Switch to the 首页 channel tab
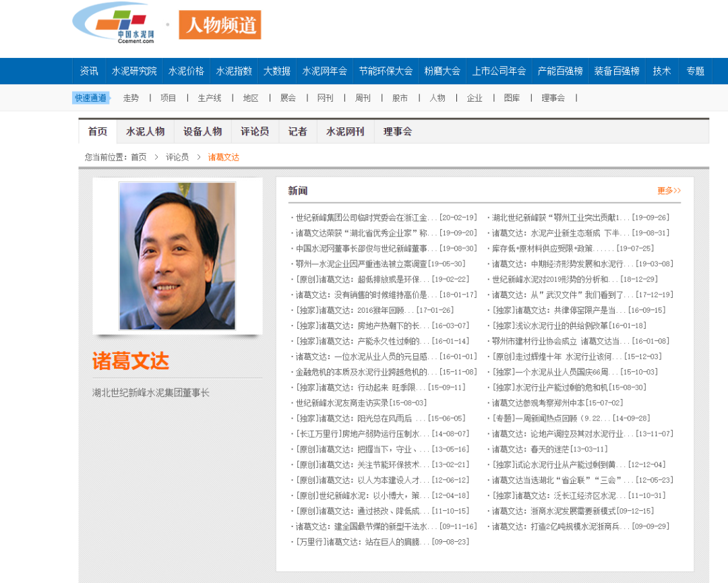This screenshot has height=583, width=728. pyautogui.click(x=98, y=131)
